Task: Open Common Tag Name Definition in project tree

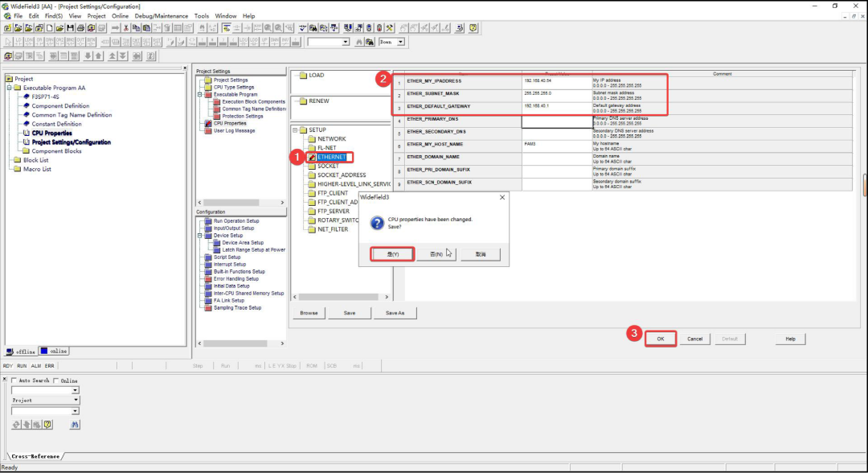Action: point(72,115)
